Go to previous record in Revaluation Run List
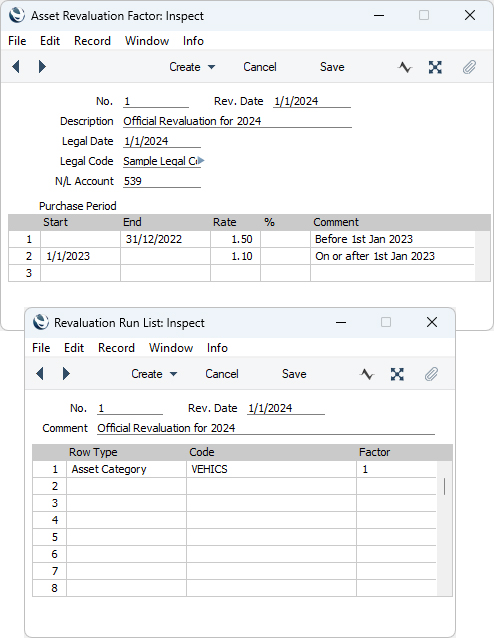Viewport: 494px width, 638px height. coord(40,374)
